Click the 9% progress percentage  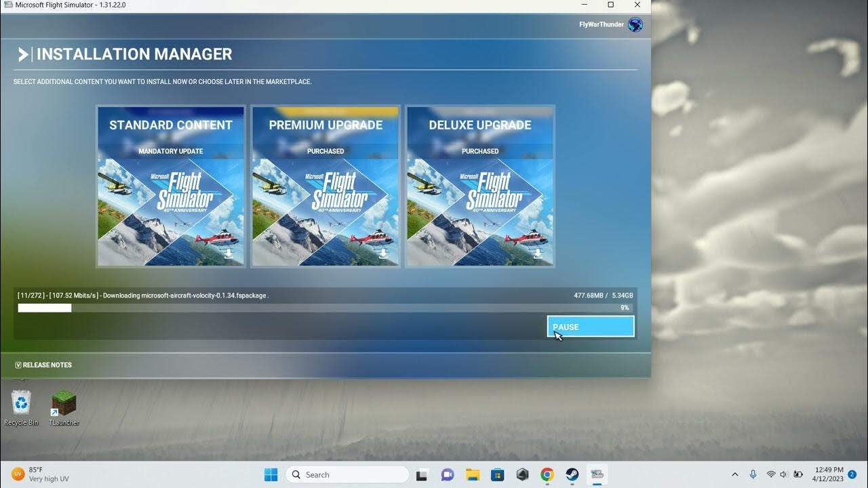pyautogui.click(x=625, y=308)
